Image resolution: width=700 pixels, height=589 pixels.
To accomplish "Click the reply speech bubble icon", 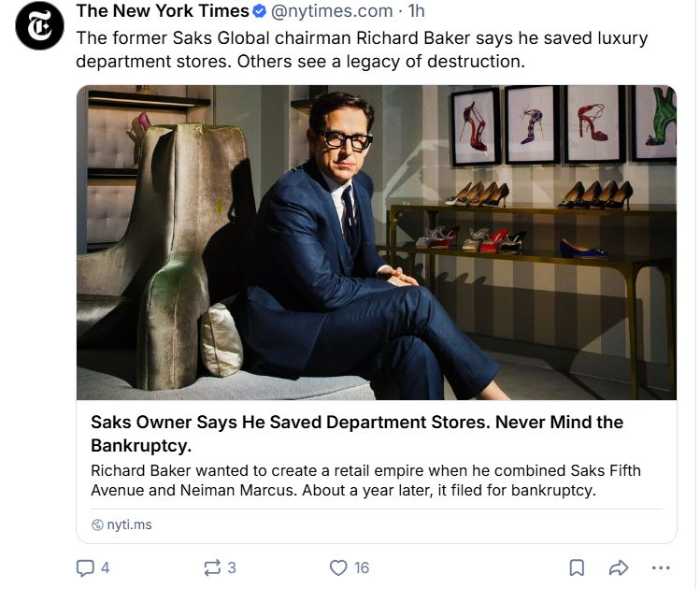I will pyautogui.click(x=85, y=567).
